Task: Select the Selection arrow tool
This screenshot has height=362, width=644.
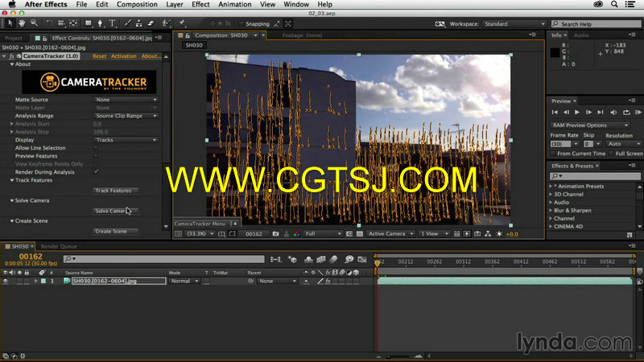Action: pyautogui.click(x=10, y=23)
